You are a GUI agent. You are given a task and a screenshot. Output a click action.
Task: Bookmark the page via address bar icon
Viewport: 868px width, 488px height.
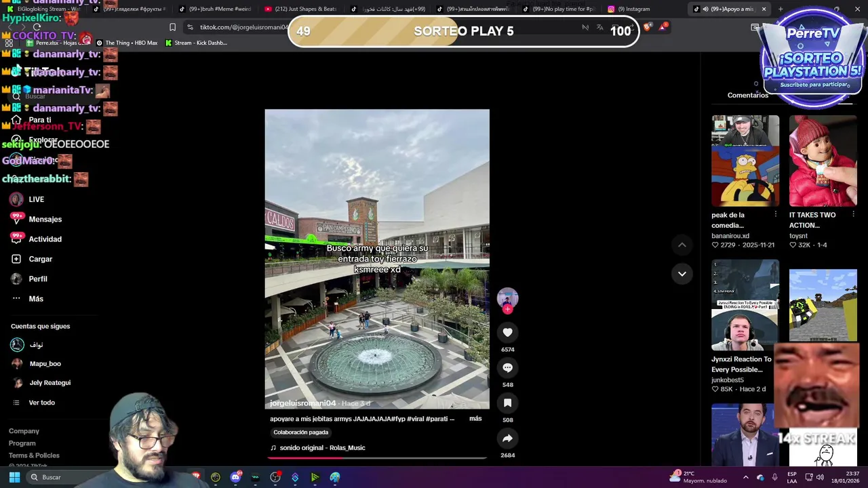[172, 27]
